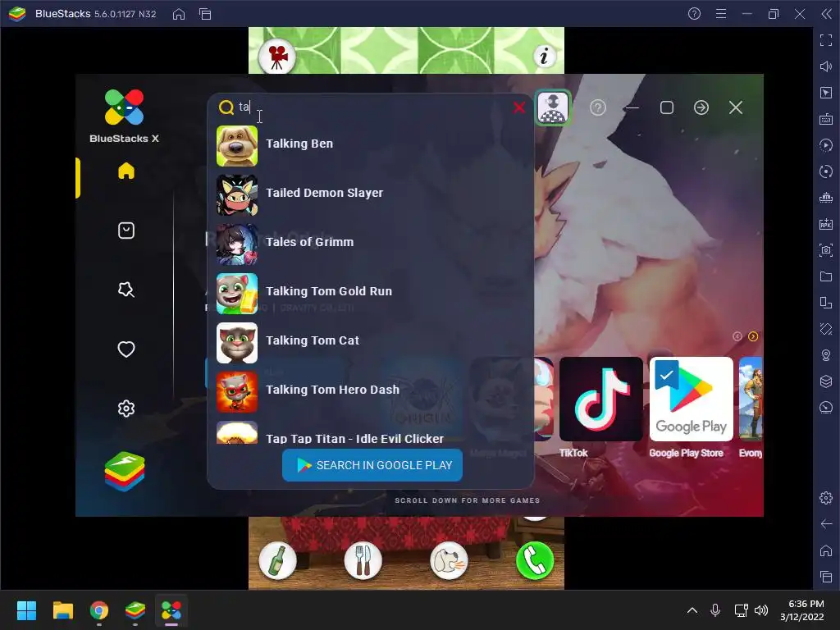
Task: Open game controls keyboard icon
Action: pos(826,118)
